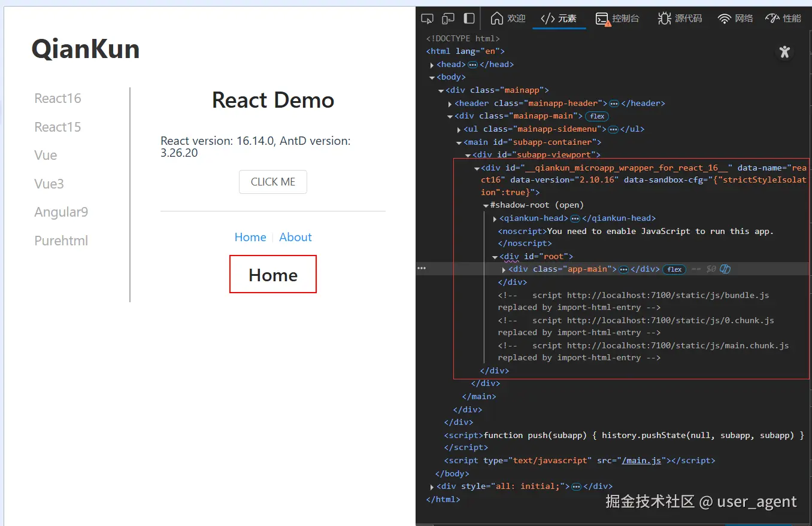
Task: Collapse the #shadow-root (open) node
Action: coord(486,205)
